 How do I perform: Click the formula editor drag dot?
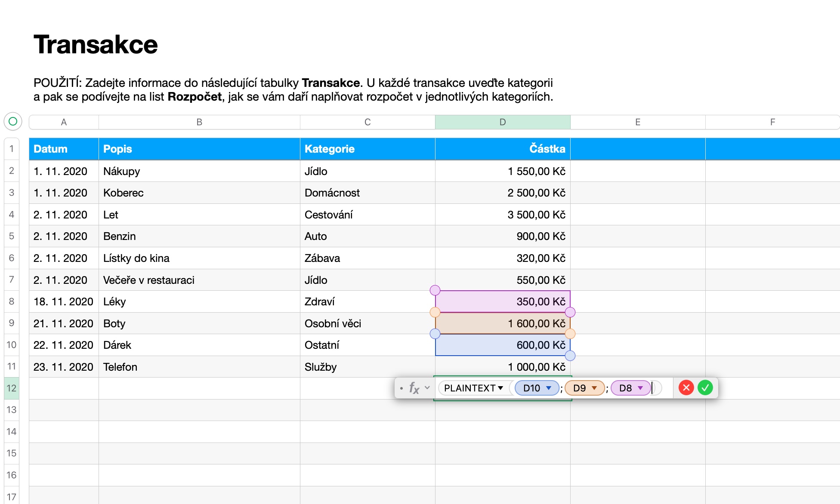(x=401, y=388)
